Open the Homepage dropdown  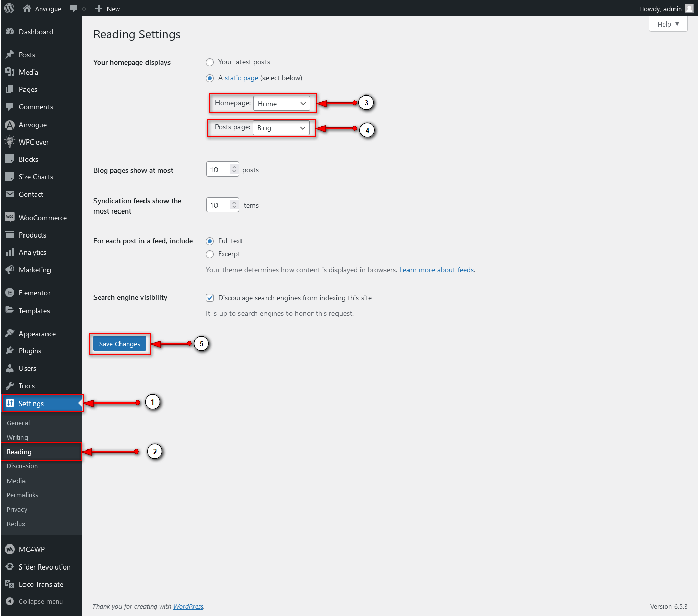[x=281, y=104]
